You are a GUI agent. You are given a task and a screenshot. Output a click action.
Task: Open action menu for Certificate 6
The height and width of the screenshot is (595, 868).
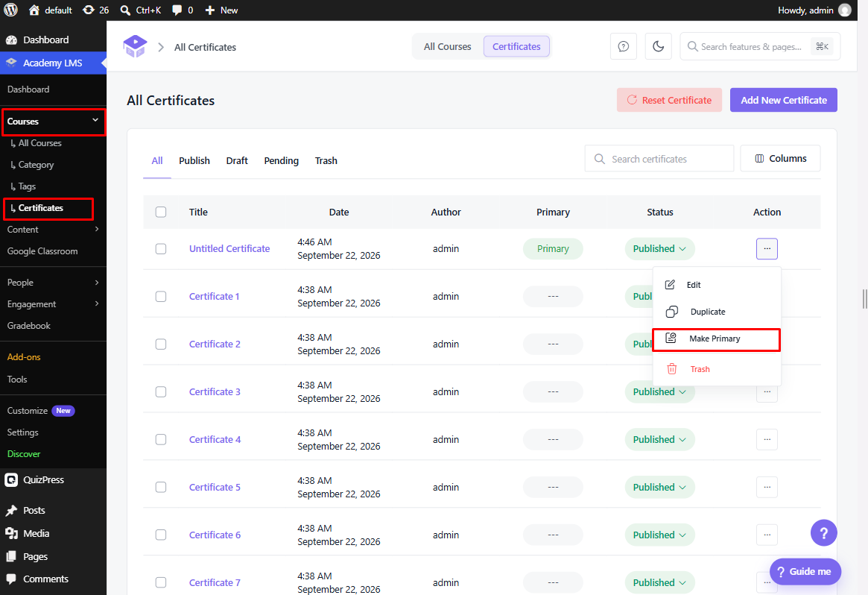tap(767, 535)
